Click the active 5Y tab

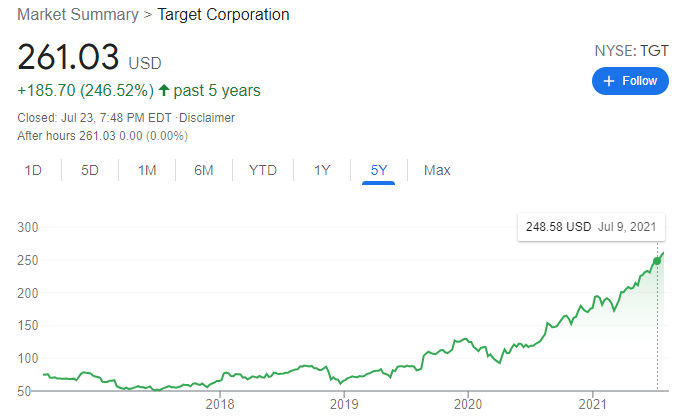point(379,170)
